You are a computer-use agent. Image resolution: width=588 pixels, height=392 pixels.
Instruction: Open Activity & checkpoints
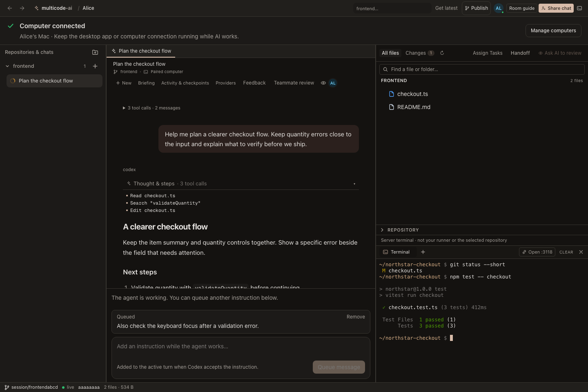185,83
